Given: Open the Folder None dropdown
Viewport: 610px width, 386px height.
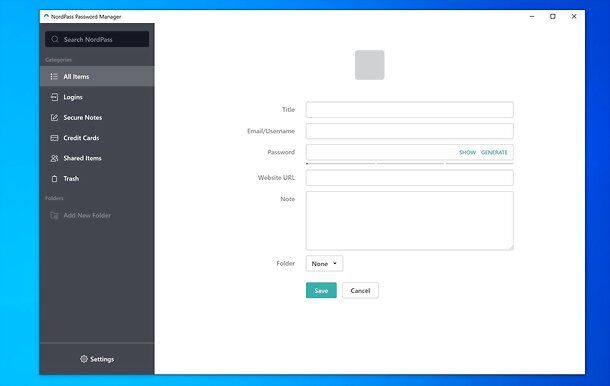Looking at the screenshot, I should (x=324, y=263).
